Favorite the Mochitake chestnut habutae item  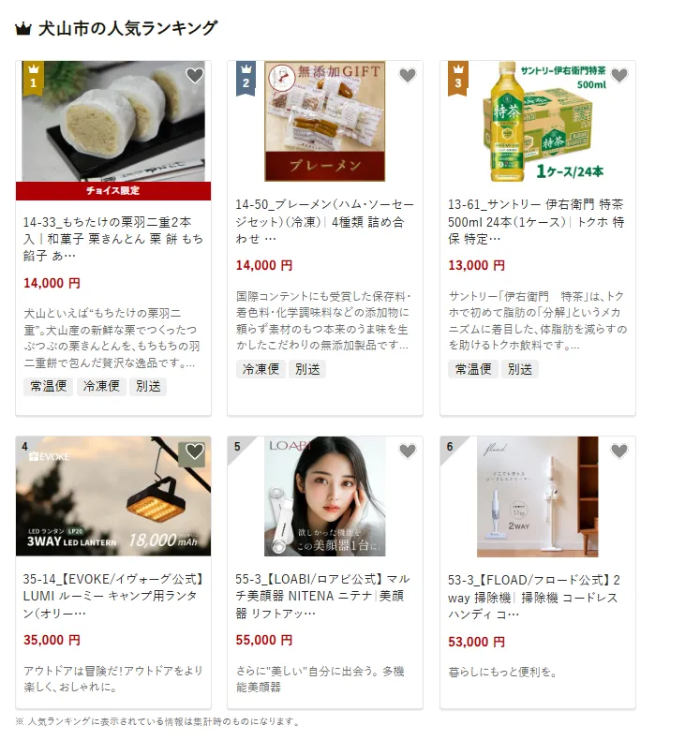pyautogui.click(x=195, y=76)
